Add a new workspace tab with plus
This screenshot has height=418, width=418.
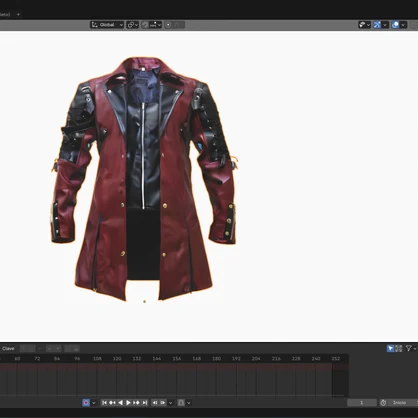[x=18, y=14]
